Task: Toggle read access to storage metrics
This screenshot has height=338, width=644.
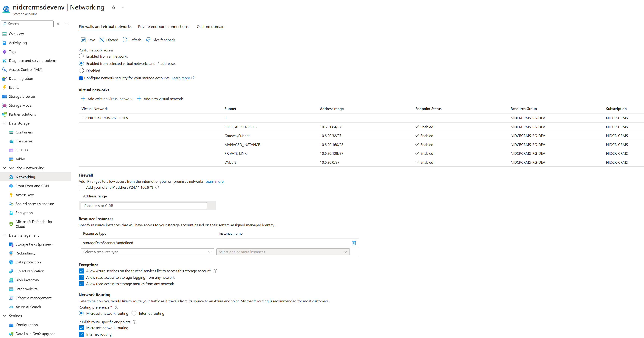Action: click(x=81, y=284)
